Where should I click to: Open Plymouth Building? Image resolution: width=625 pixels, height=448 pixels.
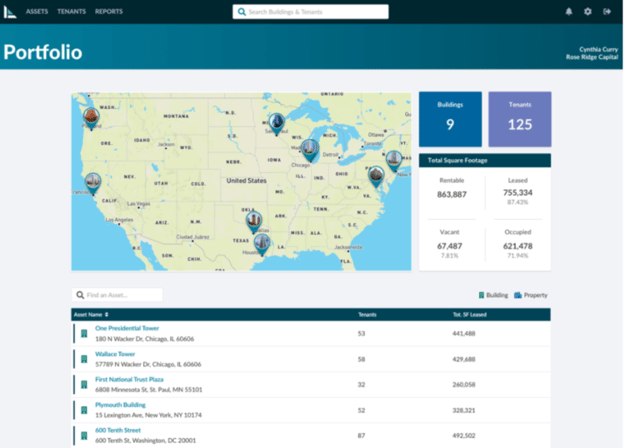(120, 405)
